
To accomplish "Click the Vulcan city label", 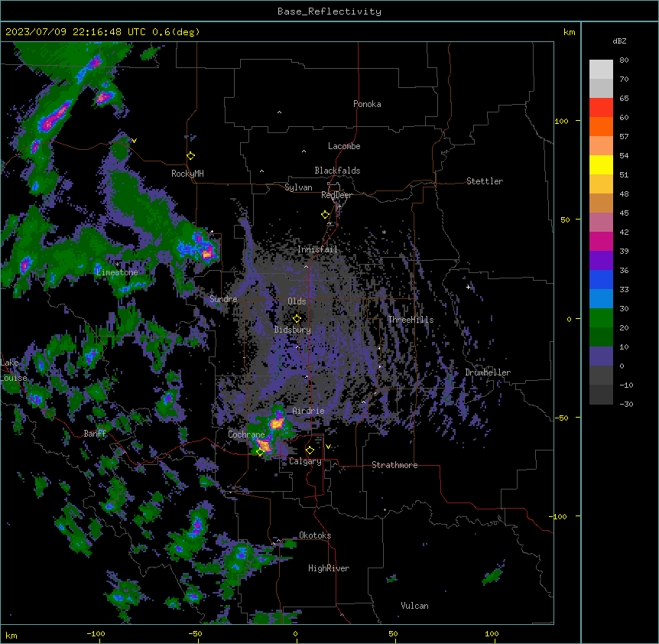I will pyautogui.click(x=415, y=606).
